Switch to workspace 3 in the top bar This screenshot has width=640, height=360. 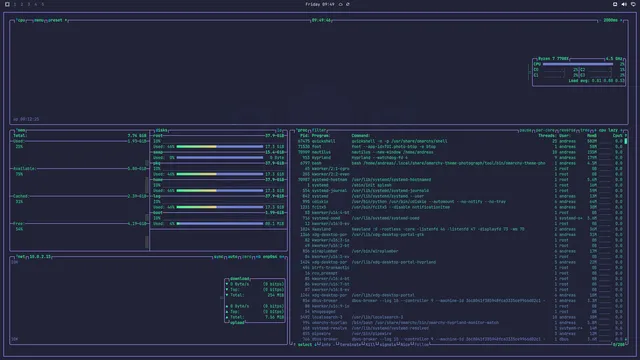coord(29,4)
